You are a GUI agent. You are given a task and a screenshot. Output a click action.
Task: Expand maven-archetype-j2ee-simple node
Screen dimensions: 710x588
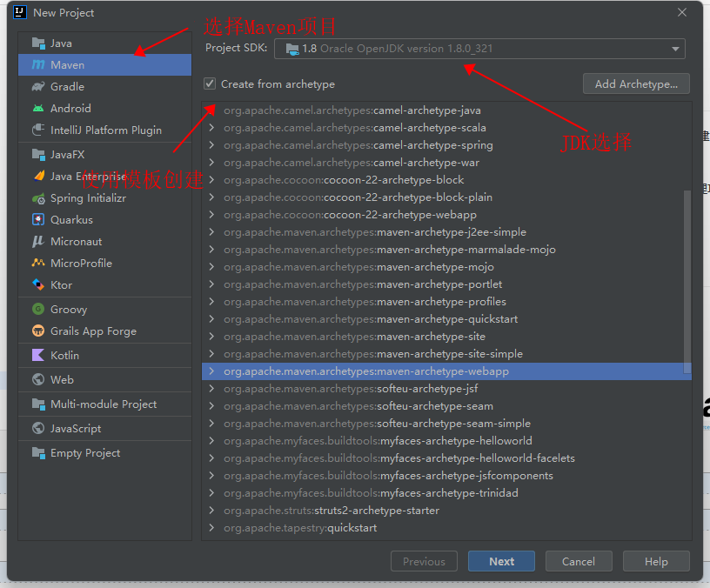click(x=211, y=231)
